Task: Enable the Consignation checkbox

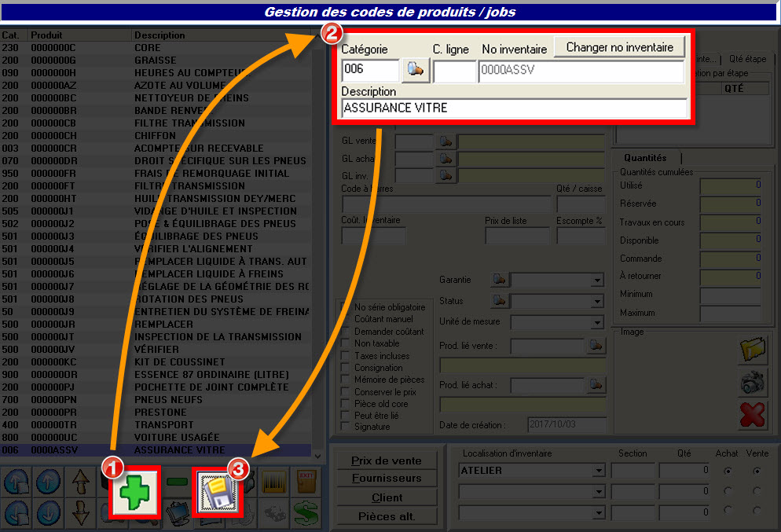Action: coord(345,368)
